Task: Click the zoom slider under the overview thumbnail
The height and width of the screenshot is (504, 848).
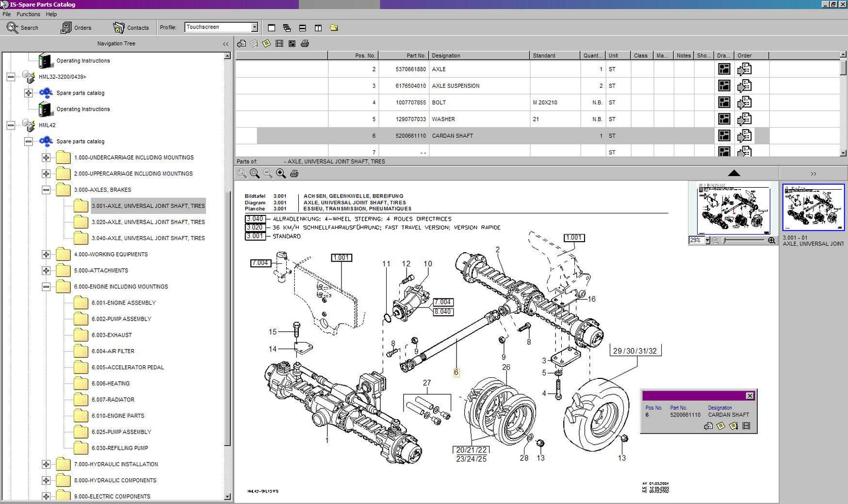Action: [742, 241]
